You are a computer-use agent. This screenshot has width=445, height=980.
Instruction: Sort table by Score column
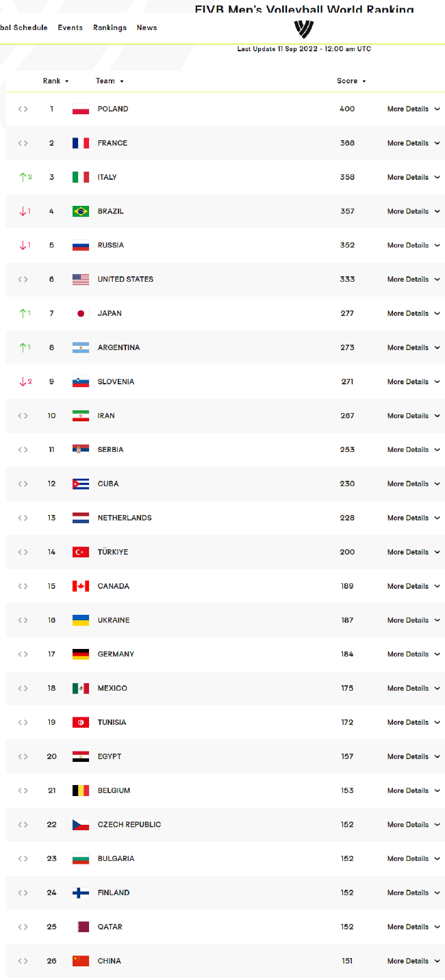(351, 81)
